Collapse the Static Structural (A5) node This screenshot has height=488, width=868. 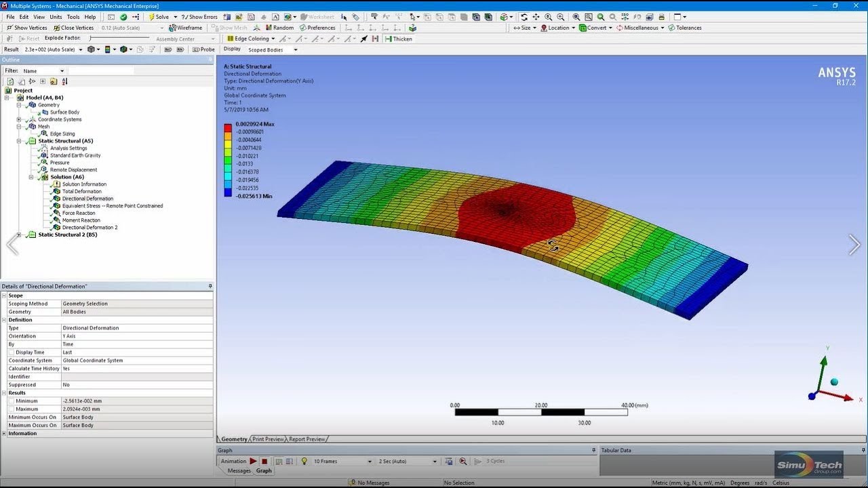coord(19,141)
